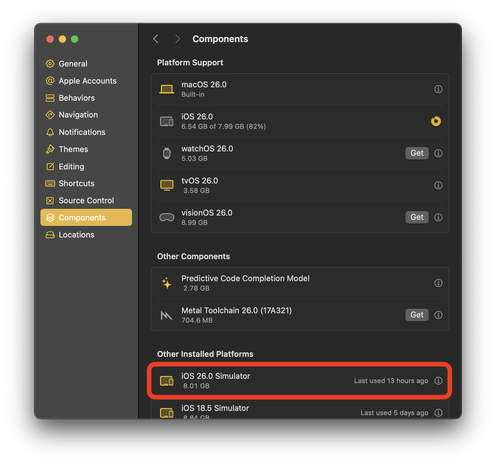Select the iOS 26.0 Simulator row
This screenshot has height=464, width=496.
(300, 380)
